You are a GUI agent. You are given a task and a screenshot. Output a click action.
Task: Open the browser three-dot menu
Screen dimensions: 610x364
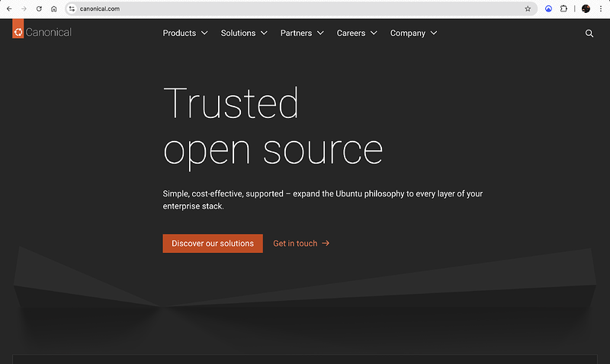coord(601,8)
